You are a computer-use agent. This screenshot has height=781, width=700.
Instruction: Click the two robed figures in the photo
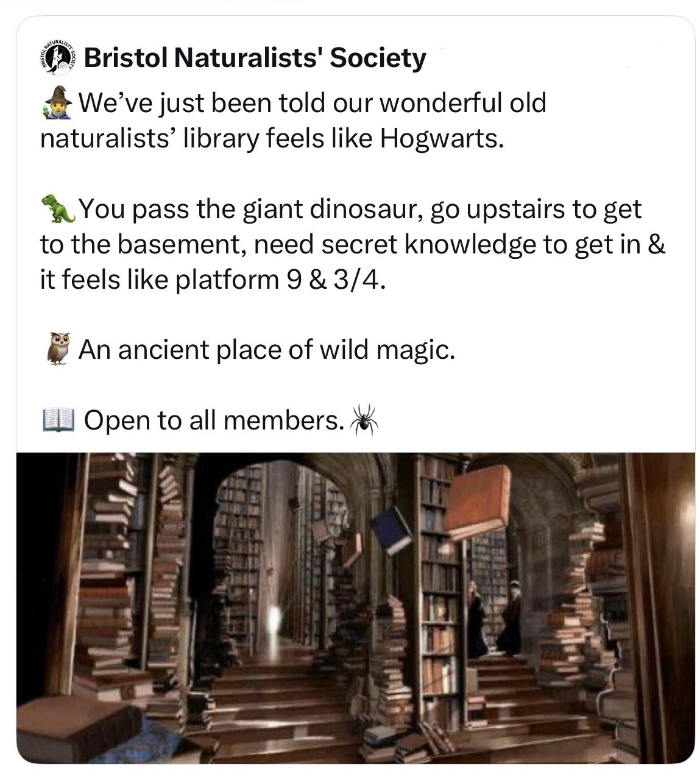(x=493, y=618)
